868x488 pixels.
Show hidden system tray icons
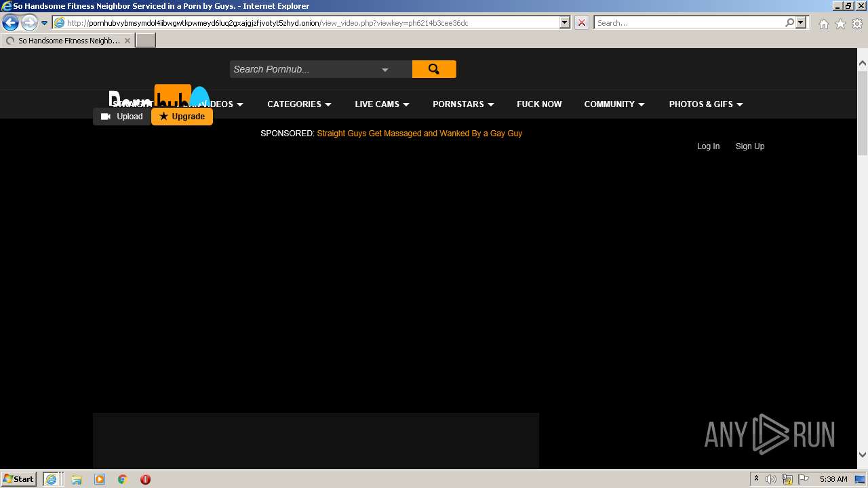tap(756, 479)
